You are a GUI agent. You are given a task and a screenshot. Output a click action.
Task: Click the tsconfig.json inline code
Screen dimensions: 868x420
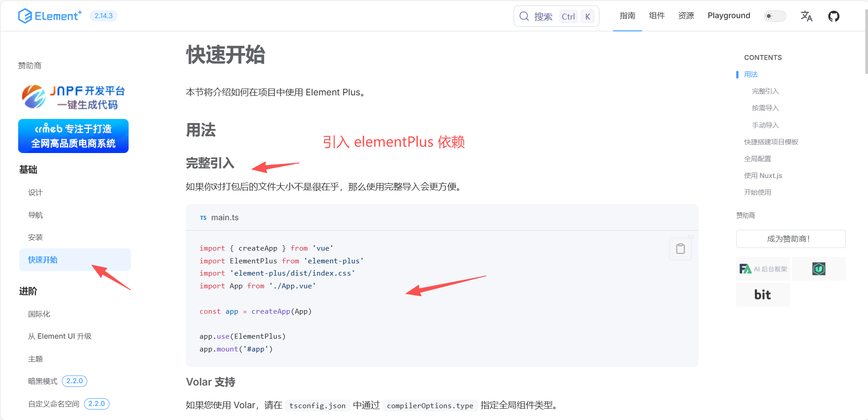click(317, 405)
